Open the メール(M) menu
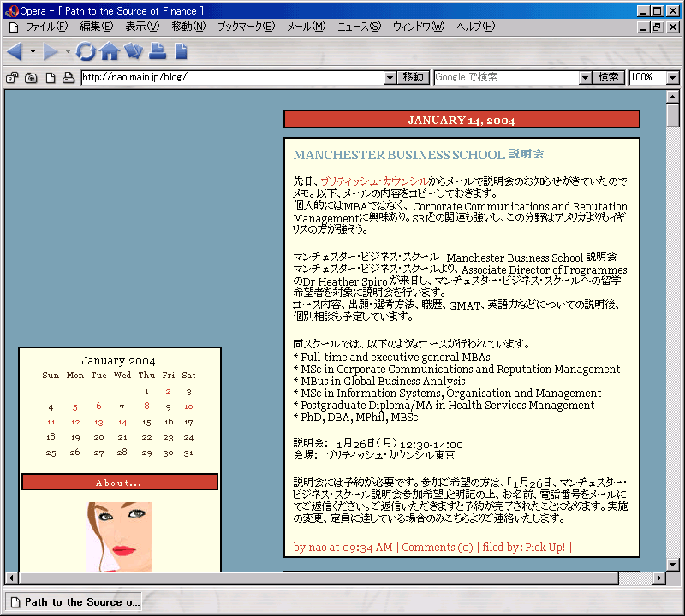 307,27
